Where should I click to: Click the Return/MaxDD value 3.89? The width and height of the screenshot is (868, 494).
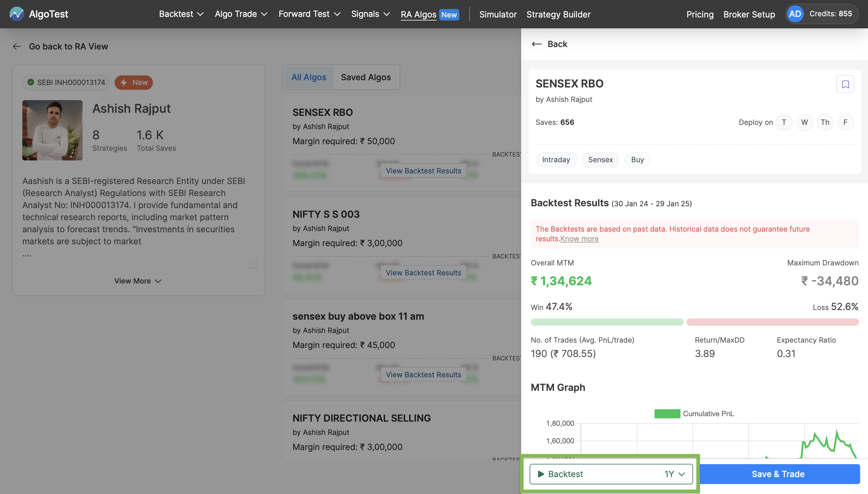click(705, 353)
